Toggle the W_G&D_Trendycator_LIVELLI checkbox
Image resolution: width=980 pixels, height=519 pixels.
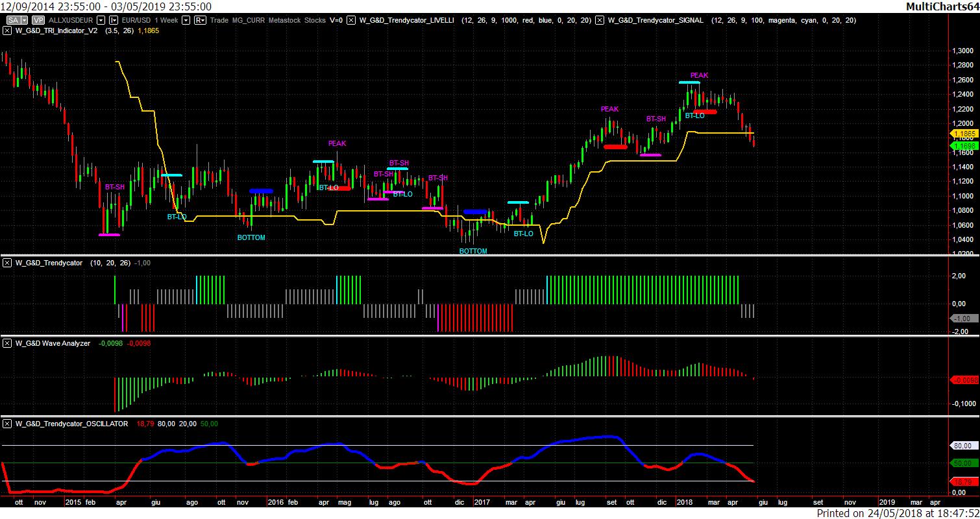click(x=351, y=20)
